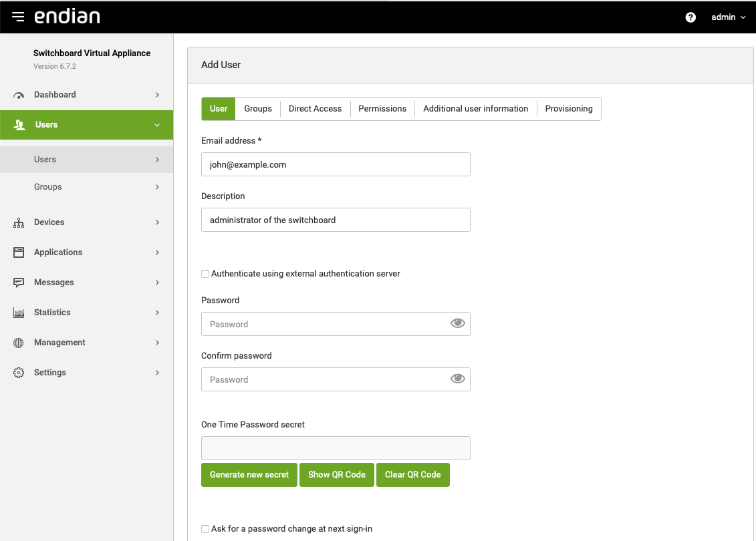756x541 pixels.
Task: Click the Statistics chart icon
Action: click(x=19, y=313)
